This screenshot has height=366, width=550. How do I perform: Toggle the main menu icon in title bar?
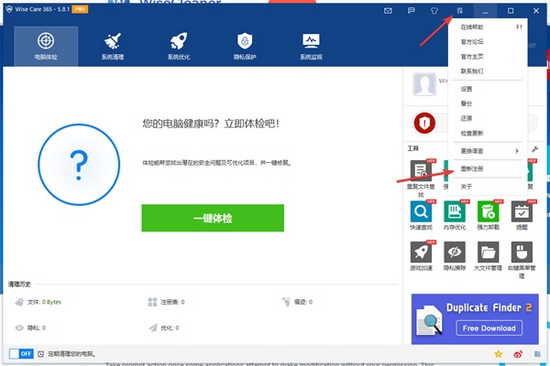tap(460, 11)
